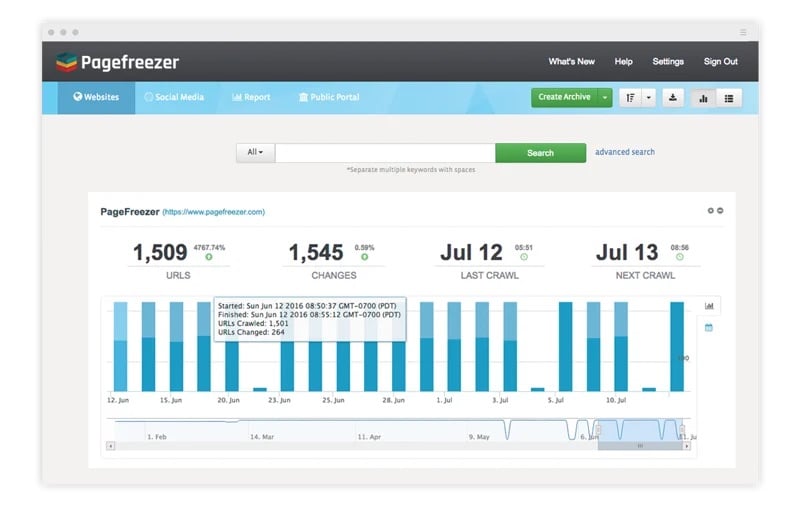Open the All search filter dropdown

(255, 153)
